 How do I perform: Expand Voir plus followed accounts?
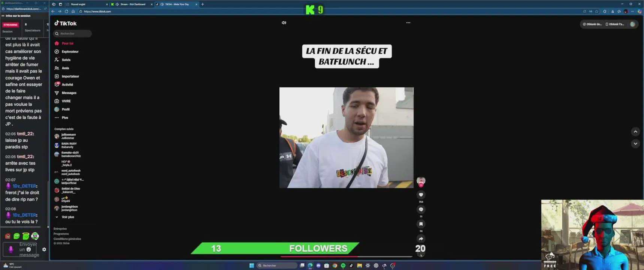65,217
